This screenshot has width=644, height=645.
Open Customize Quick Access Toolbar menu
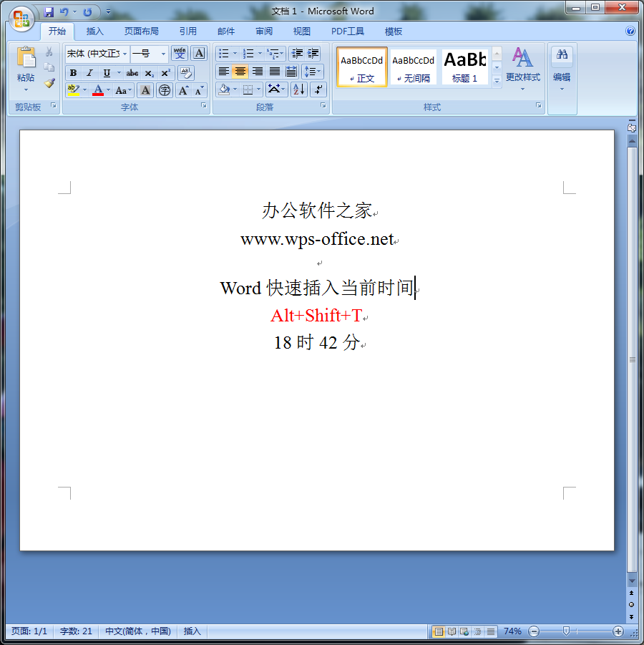coord(108,12)
